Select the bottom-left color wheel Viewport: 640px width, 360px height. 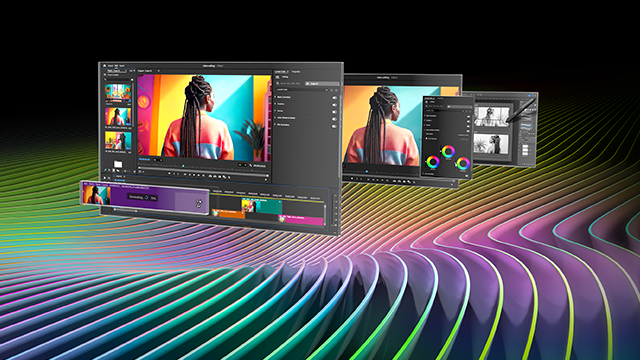[433, 162]
